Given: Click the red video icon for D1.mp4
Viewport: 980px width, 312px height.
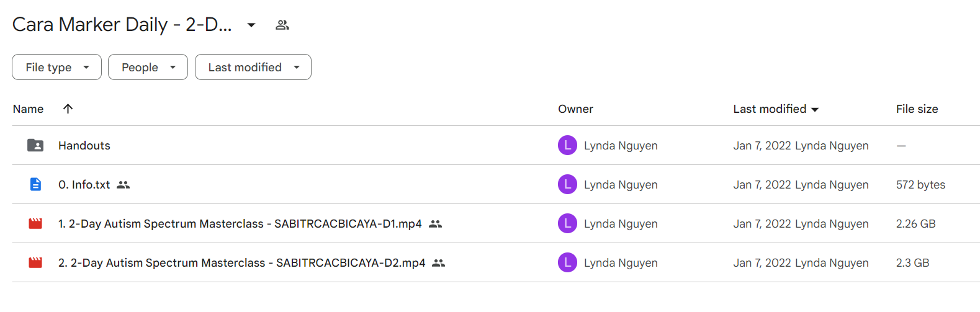Looking at the screenshot, I should click(35, 223).
